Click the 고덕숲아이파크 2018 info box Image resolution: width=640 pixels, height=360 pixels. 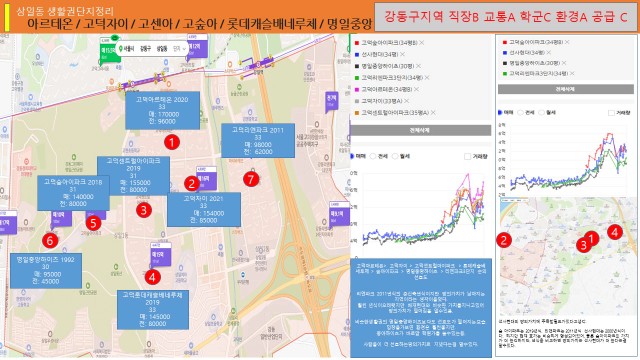(73, 193)
